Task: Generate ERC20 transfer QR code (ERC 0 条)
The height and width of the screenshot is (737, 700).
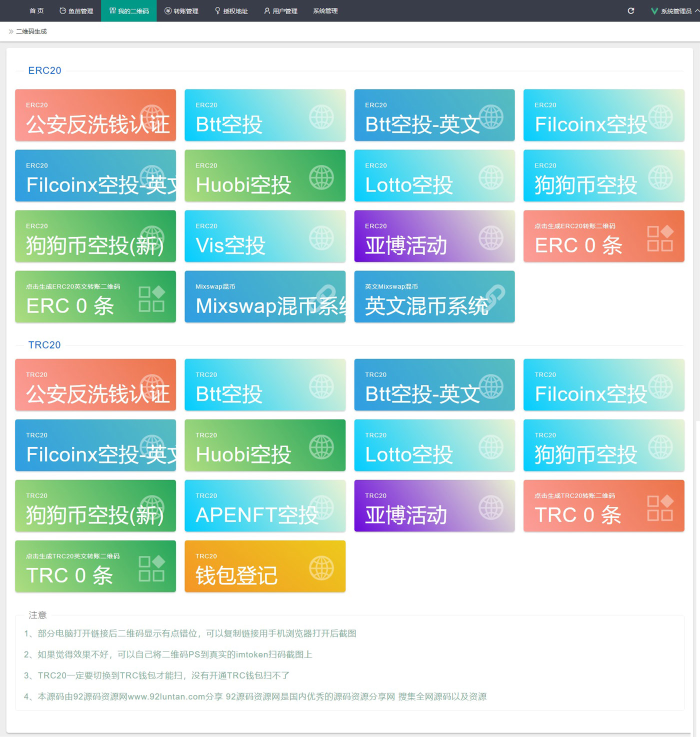Action: (604, 236)
